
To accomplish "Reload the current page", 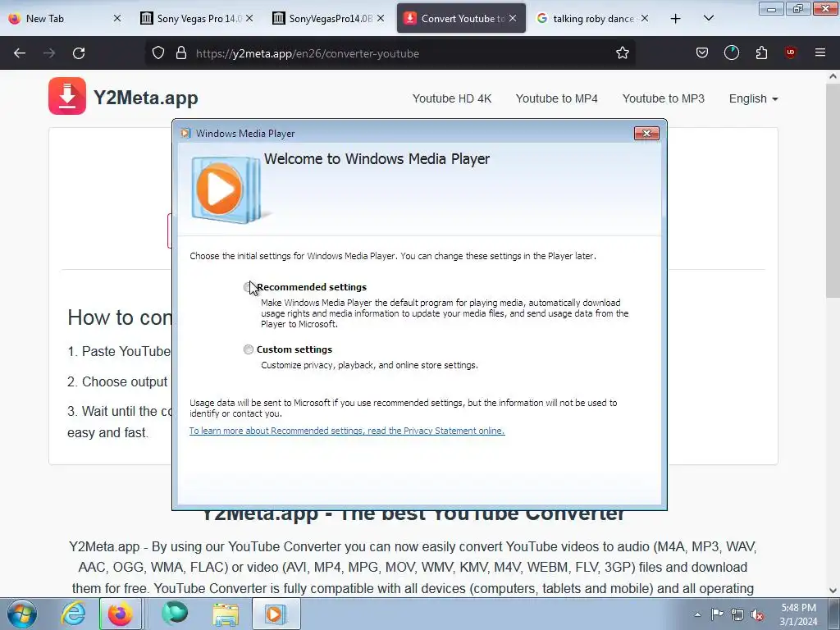I will tap(79, 53).
